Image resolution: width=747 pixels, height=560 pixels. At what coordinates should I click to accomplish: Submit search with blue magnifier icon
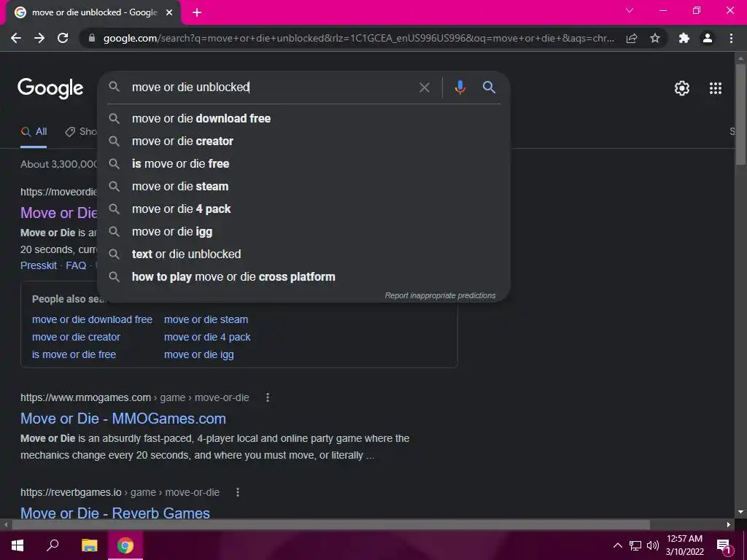(489, 87)
